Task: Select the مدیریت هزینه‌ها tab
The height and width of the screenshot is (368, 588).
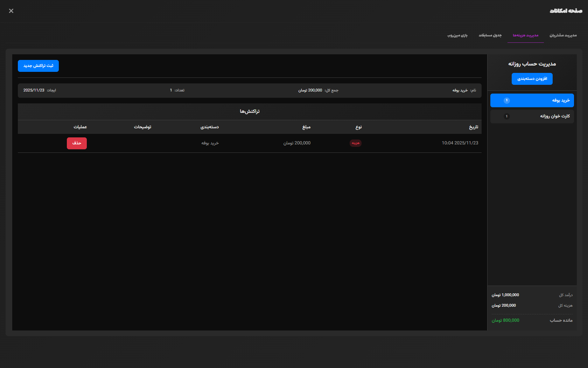Action: tap(525, 35)
